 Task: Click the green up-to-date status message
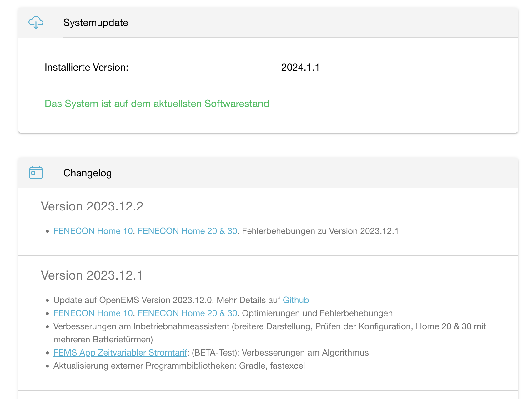[x=157, y=104]
